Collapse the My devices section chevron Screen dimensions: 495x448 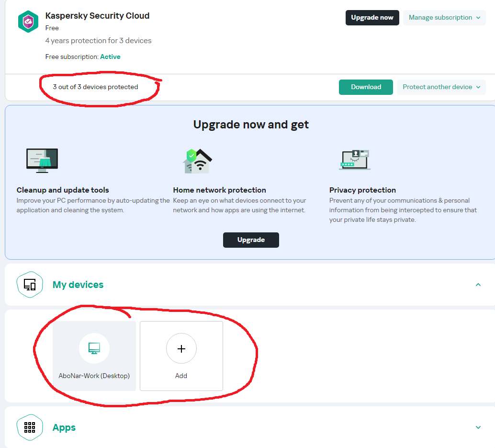(478, 285)
